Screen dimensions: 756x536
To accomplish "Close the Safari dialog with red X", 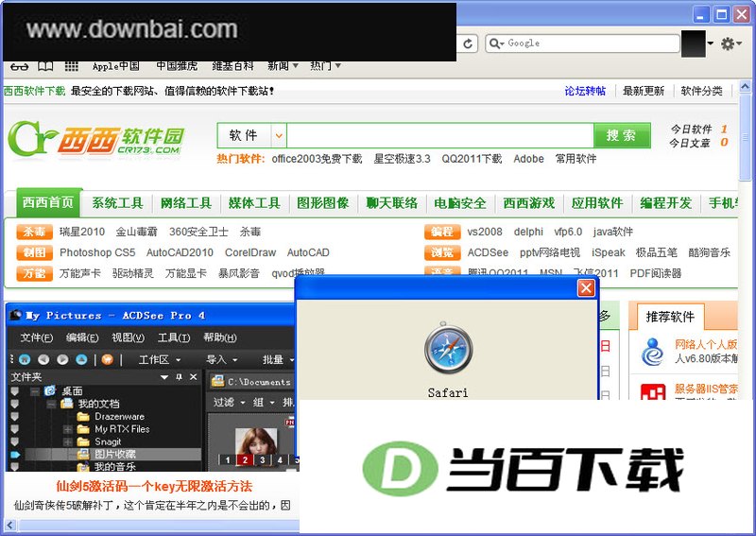I will pyautogui.click(x=586, y=288).
